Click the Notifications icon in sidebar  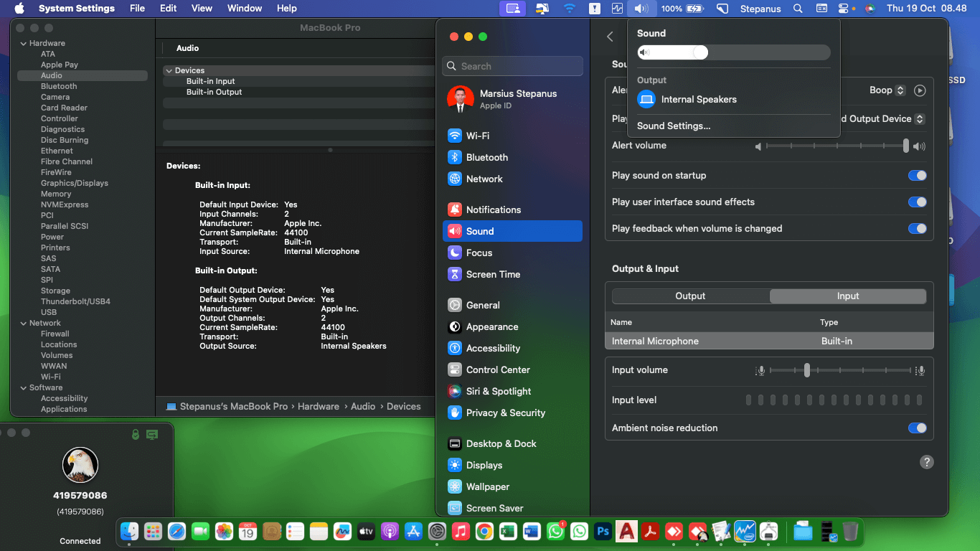[454, 209]
